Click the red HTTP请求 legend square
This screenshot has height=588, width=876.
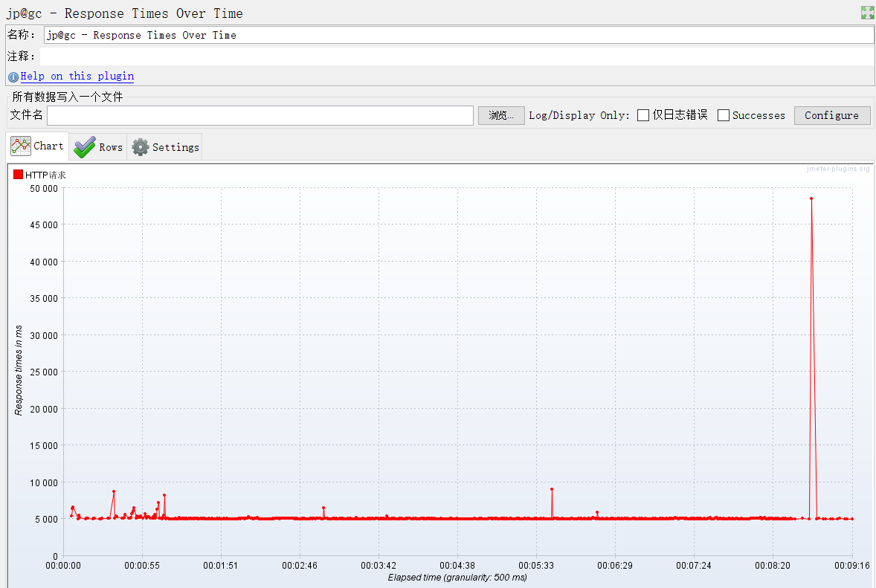tap(18, 174)
